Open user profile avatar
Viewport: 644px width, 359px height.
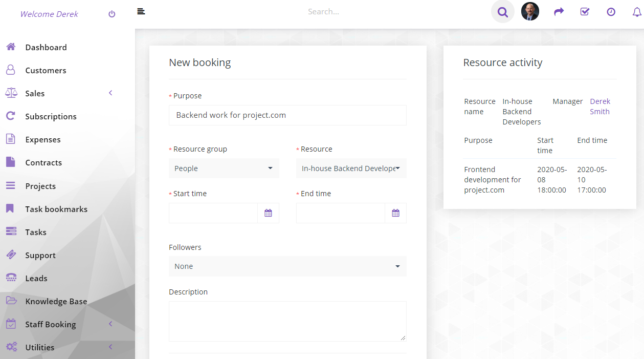click(x=530, y=11)
